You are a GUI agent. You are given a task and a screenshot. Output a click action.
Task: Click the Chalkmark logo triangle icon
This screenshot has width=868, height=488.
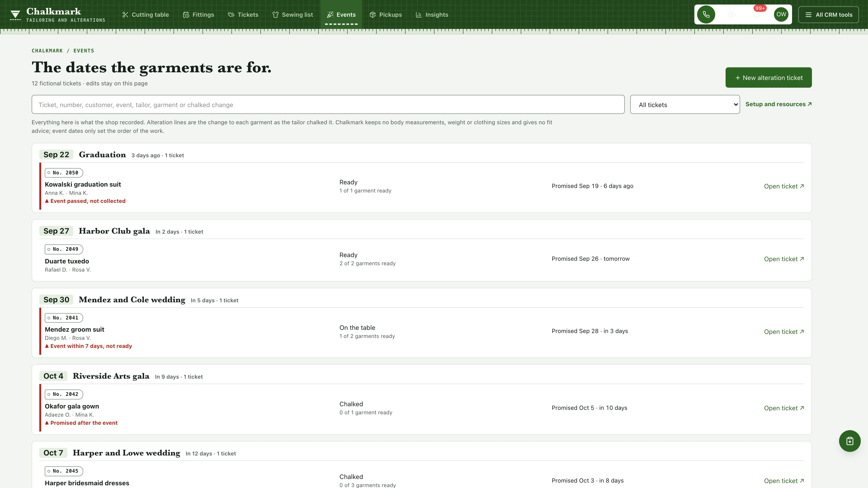(x=15, y=15)
